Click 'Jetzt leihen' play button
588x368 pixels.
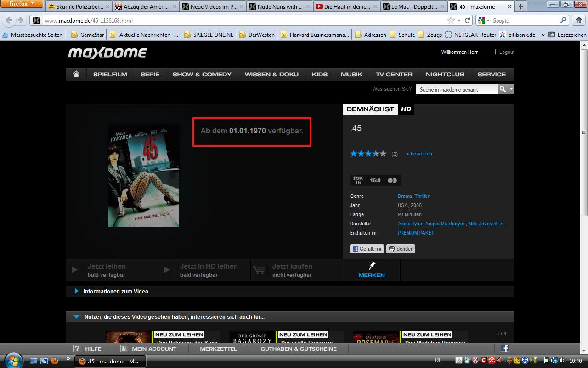point(112,270)
